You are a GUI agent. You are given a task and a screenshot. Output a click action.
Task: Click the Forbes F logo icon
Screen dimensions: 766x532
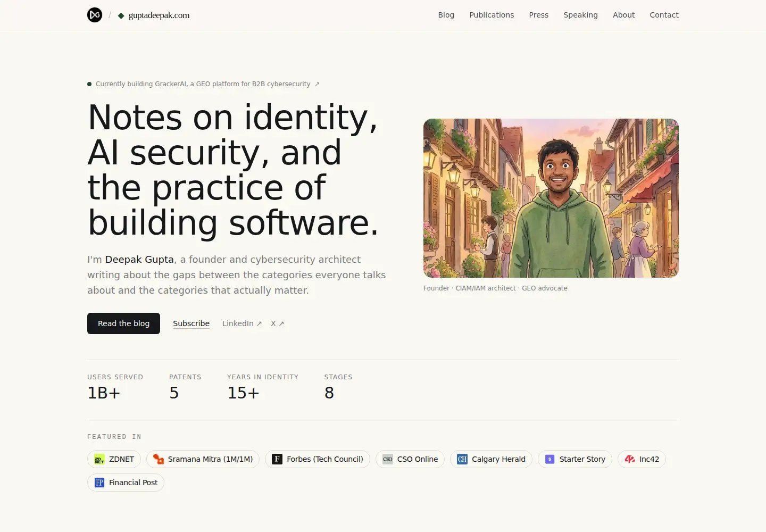coord(277,459)
